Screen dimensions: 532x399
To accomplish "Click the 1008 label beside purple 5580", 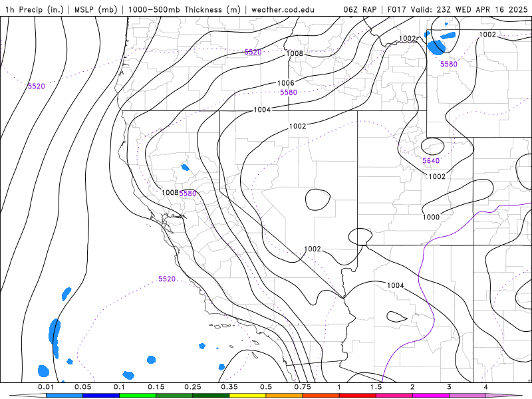I will click(x=170, y=192).
